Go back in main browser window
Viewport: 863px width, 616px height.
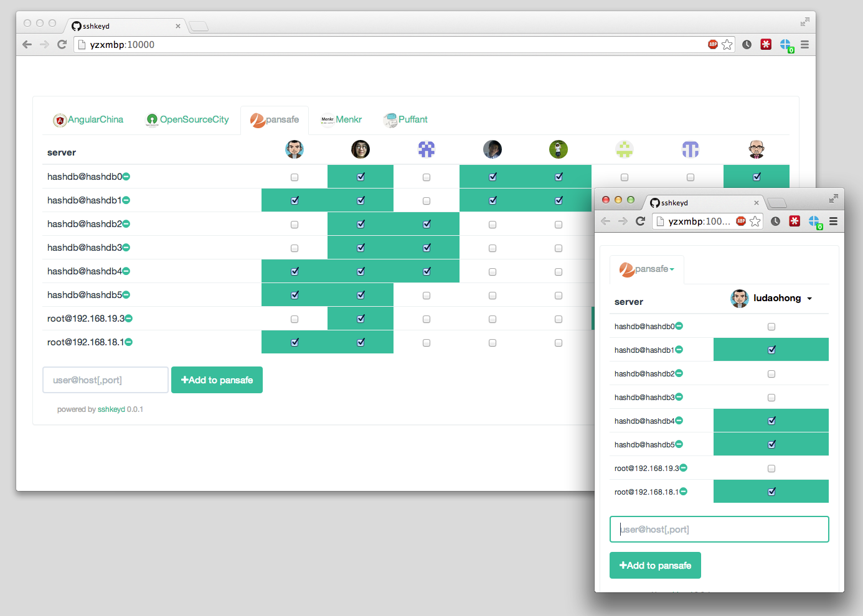point(27,44)
